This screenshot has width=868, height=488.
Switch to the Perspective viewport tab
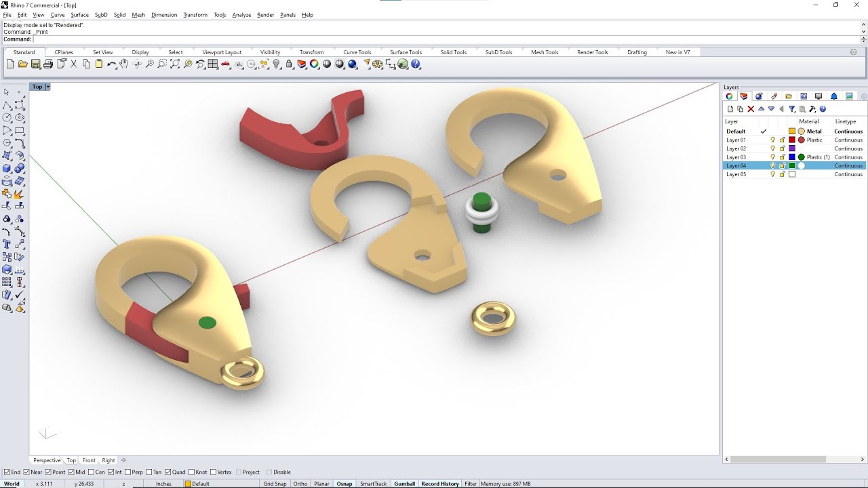point(47,460)
